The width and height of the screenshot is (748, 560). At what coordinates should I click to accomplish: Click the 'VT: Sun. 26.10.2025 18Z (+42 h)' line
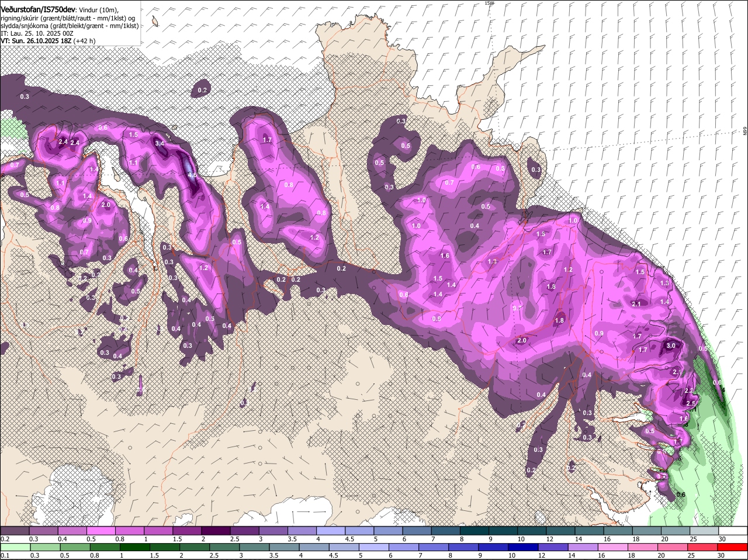48,42
